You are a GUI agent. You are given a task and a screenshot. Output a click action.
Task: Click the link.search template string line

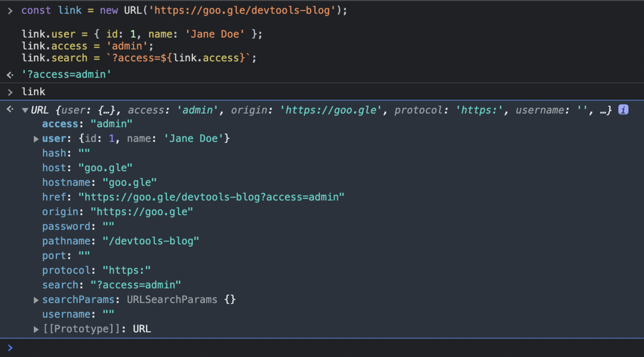click(139, 58)
